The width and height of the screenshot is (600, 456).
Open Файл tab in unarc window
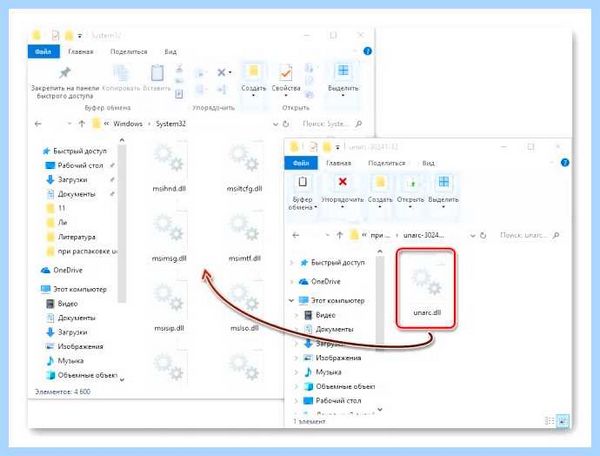click(x=301, y=163)
